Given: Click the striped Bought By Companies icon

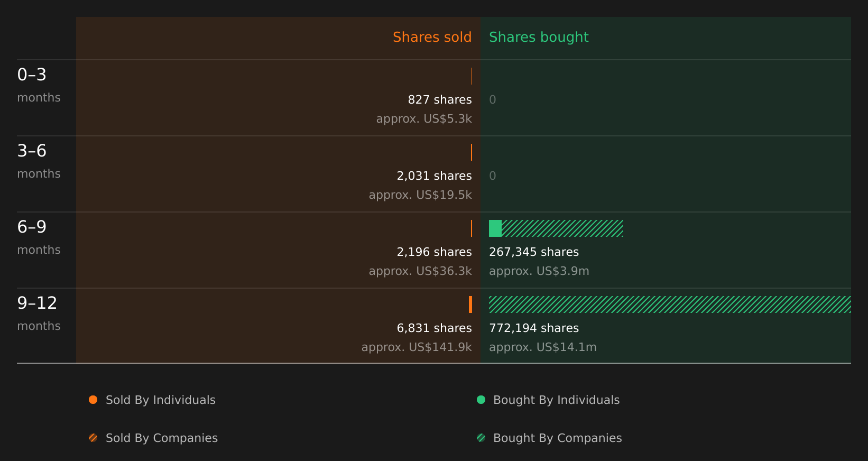Looking at the screenshot, I should pyautogui.click(x=481, y=438).
